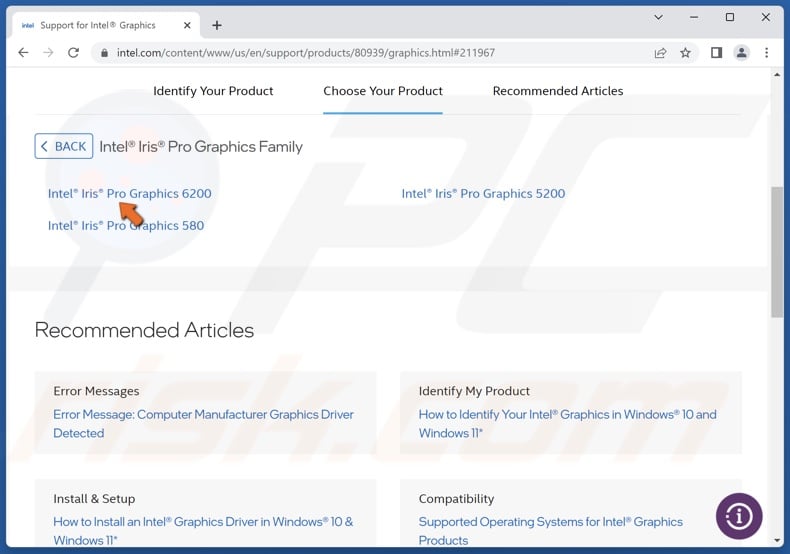Click the vertical page scrollbar

coord(777,250)
